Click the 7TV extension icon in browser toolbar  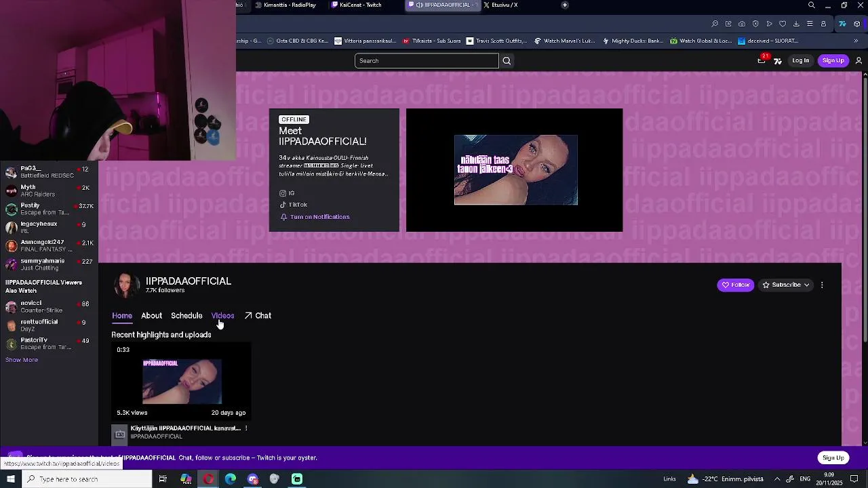[842, 24]
